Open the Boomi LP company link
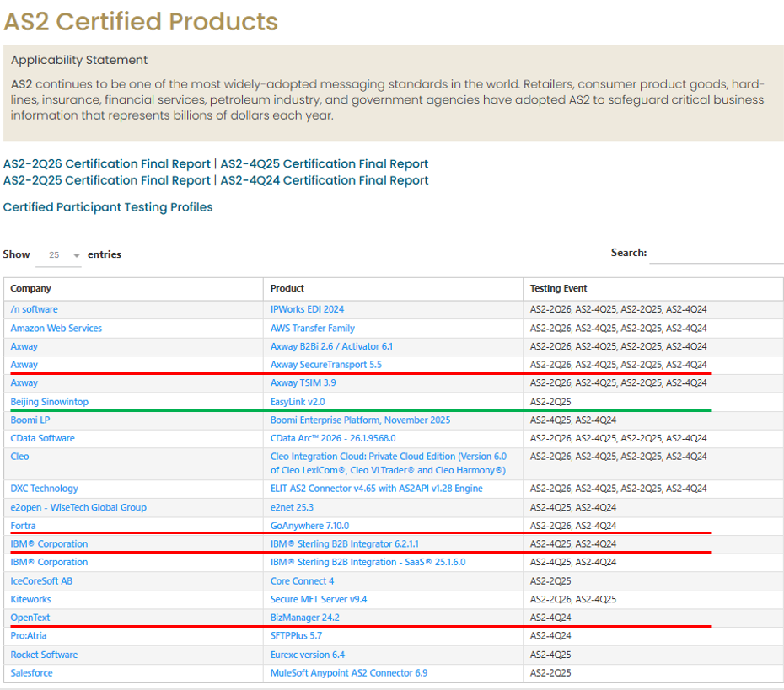The height and width of the screenshot is (690, 784). coord(30,420)
